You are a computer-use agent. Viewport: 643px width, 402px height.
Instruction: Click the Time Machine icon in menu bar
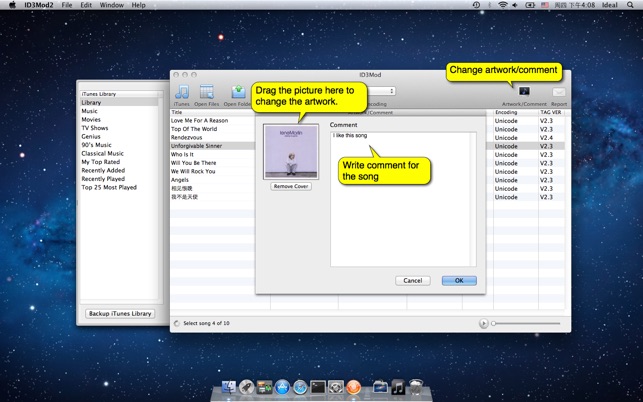(x=477, y=5)
